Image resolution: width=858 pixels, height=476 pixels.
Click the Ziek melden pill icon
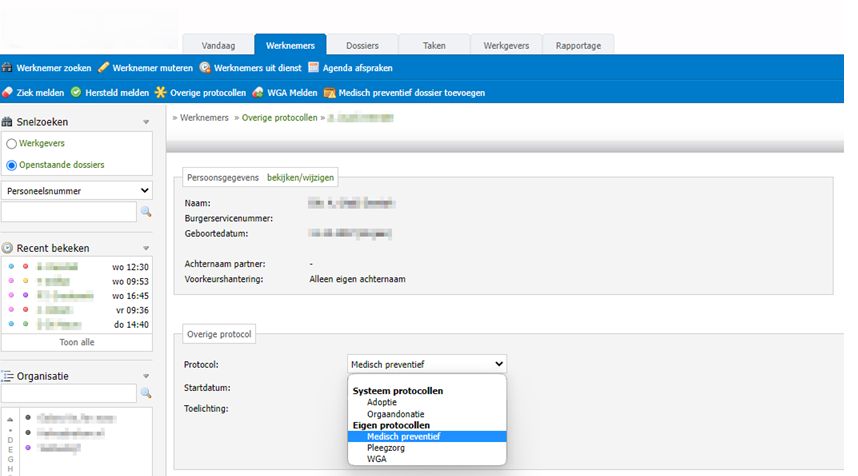click(x=7, y=93)
